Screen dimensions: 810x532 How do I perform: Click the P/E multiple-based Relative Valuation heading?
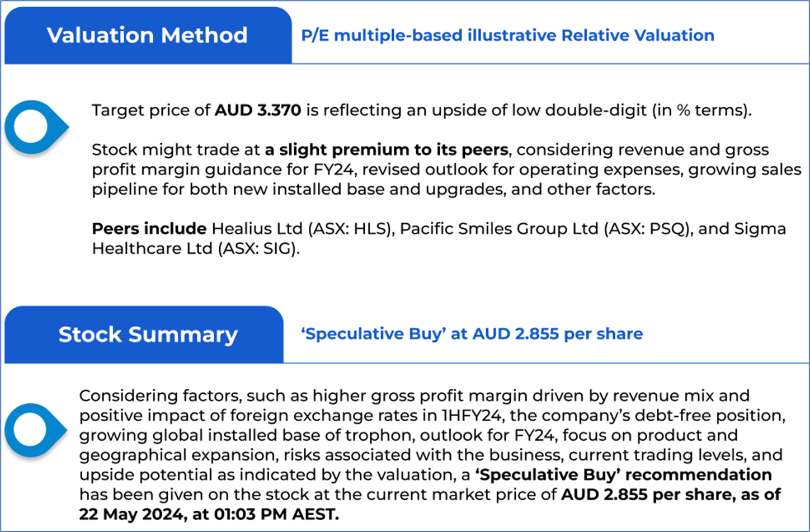pos(507,35)
